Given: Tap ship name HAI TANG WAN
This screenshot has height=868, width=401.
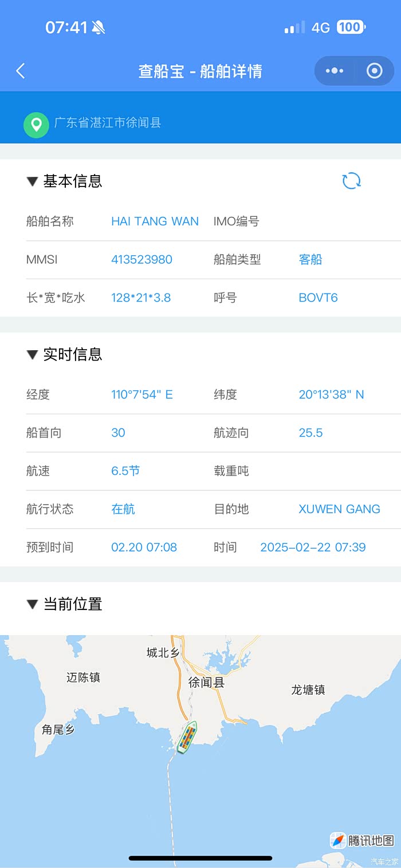Looking at the screenshot, I should [x=155, y=221].
